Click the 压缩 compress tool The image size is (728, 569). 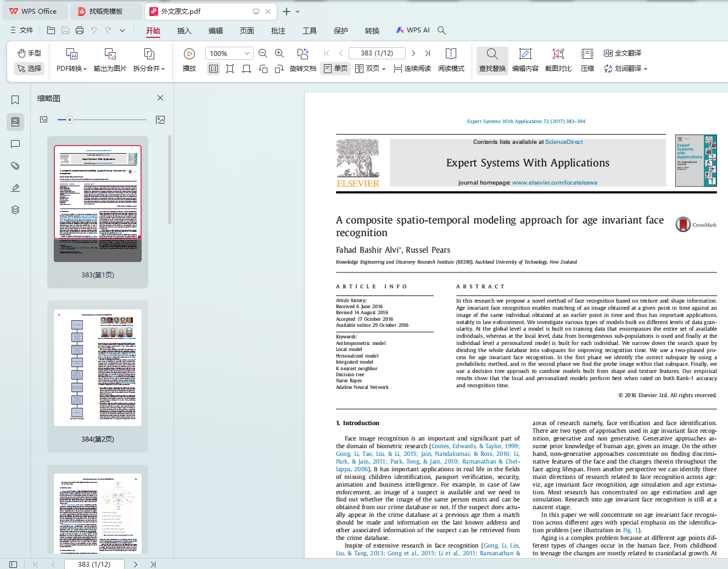587,60
